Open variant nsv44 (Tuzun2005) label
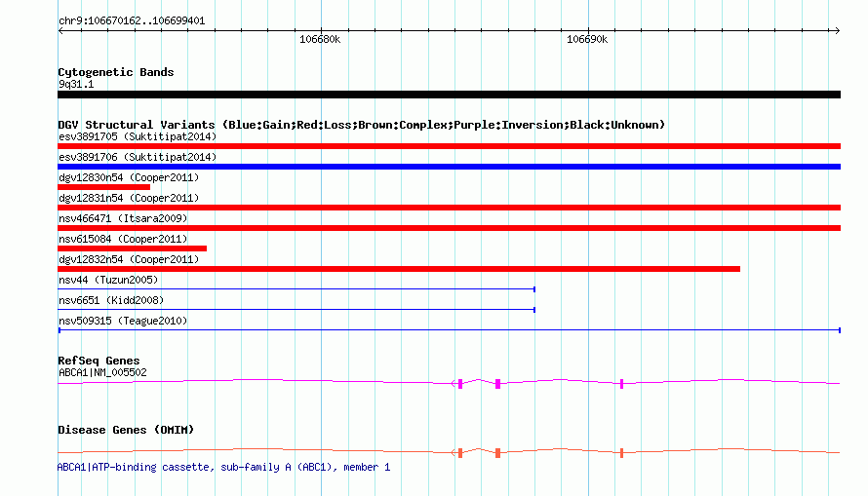Image resolution: width=868 pixels, height=496 pixels. tap(108, 280)
